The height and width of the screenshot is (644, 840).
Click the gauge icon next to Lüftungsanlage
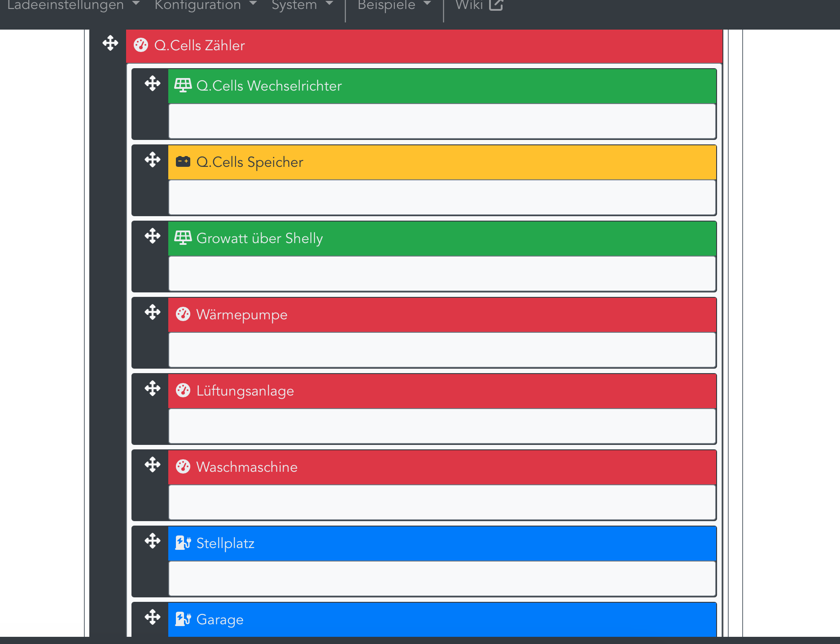click(183, 391)
